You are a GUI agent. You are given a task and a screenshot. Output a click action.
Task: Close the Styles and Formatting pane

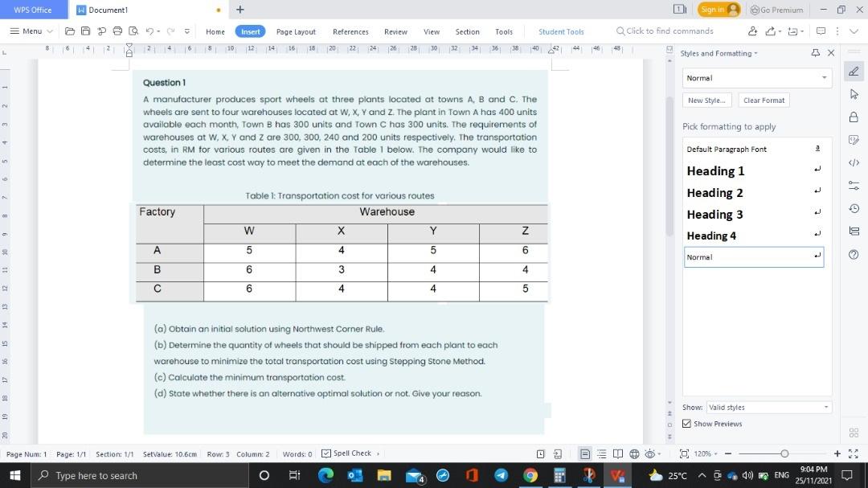[x=831, y=53]
